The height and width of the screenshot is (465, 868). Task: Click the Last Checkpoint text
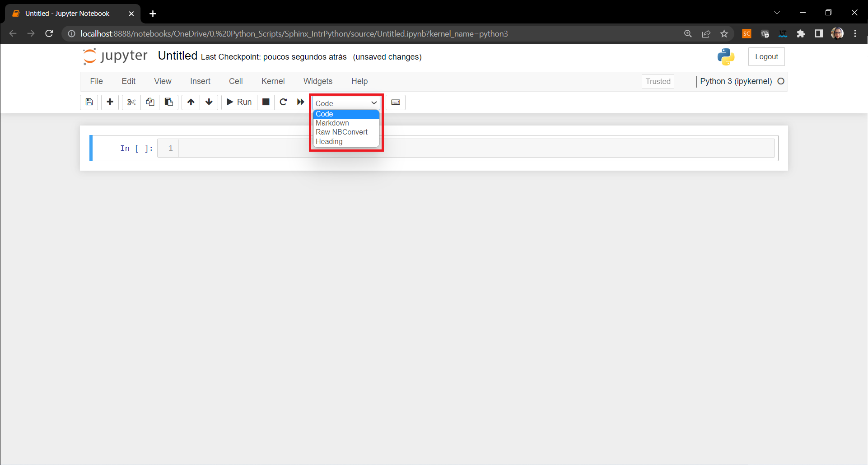click(274, 57)
